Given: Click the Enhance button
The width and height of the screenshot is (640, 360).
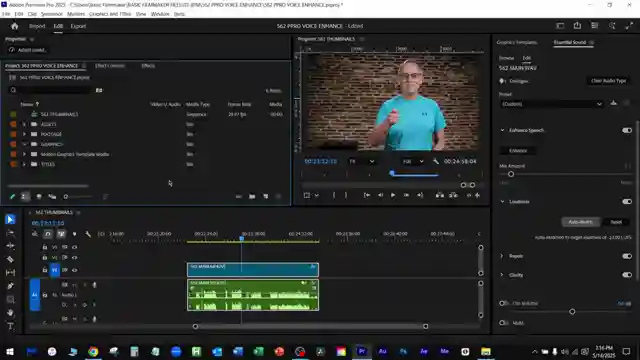Looking at the screenshot, I should [x=518, y=151].
